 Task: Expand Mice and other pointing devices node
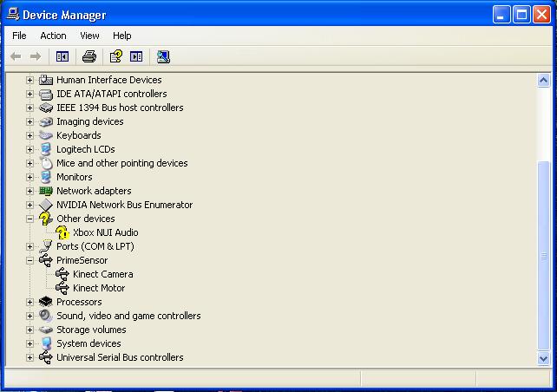29,163
